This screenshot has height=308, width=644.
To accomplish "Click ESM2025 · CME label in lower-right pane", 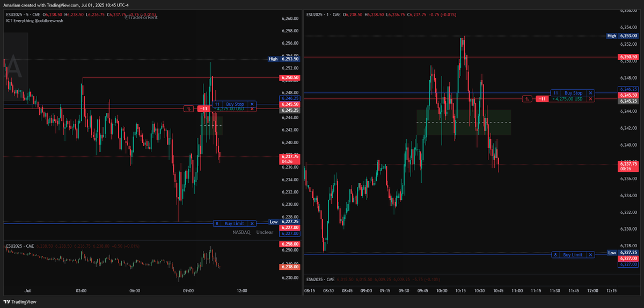I will pos(320,280).
